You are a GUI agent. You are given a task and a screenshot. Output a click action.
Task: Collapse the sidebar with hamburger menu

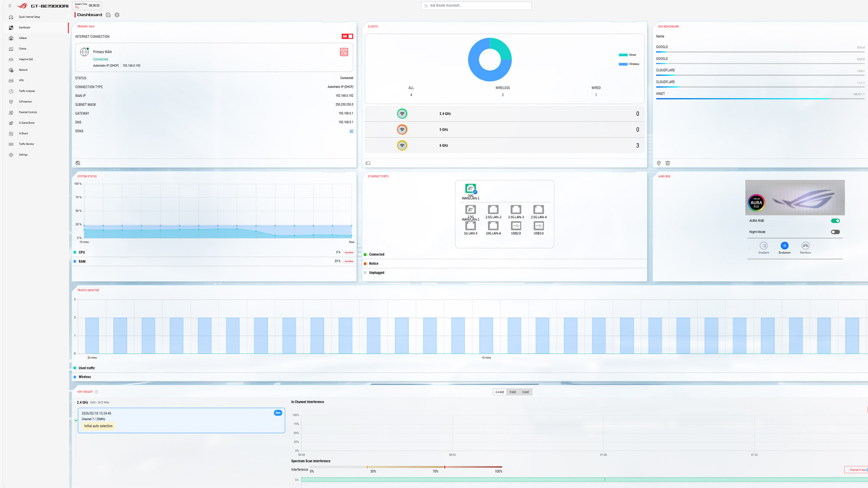(x=10, y=6)
